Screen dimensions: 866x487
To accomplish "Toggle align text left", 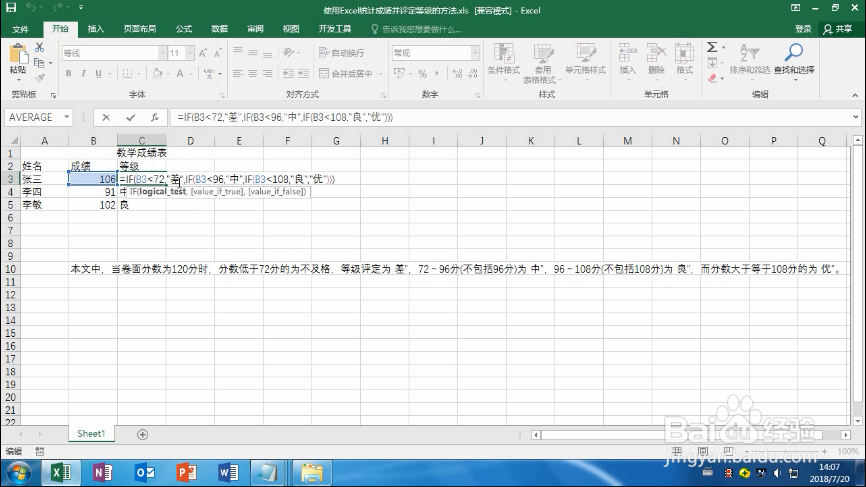I will (x=237, y=73).
